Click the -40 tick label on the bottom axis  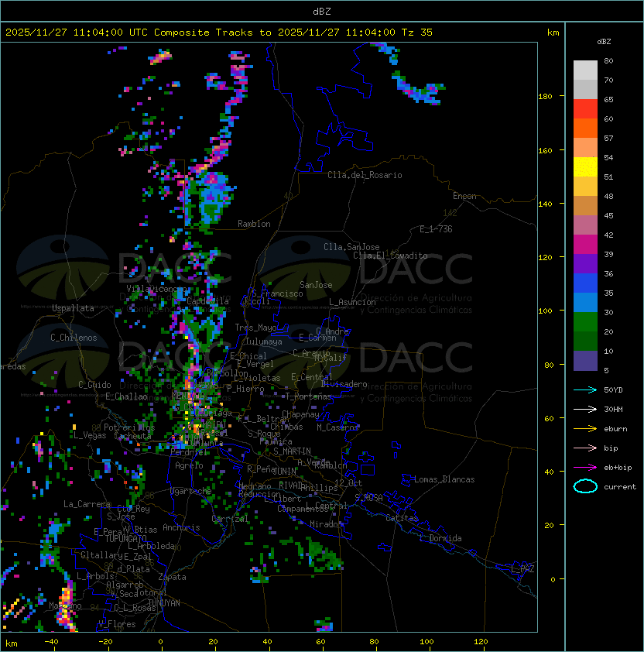[52, 642]
